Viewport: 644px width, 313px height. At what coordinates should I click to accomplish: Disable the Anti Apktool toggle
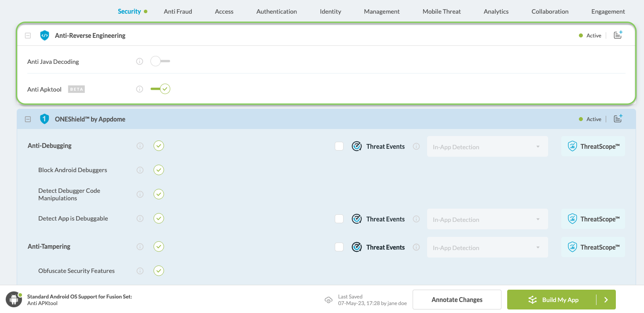tap(160, 89)
